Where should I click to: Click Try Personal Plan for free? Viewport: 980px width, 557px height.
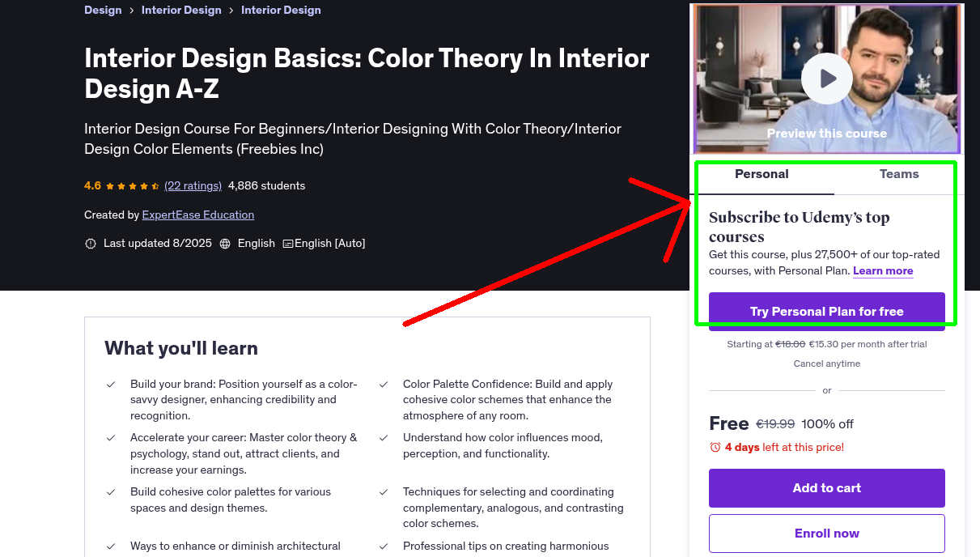pos(826,312)
